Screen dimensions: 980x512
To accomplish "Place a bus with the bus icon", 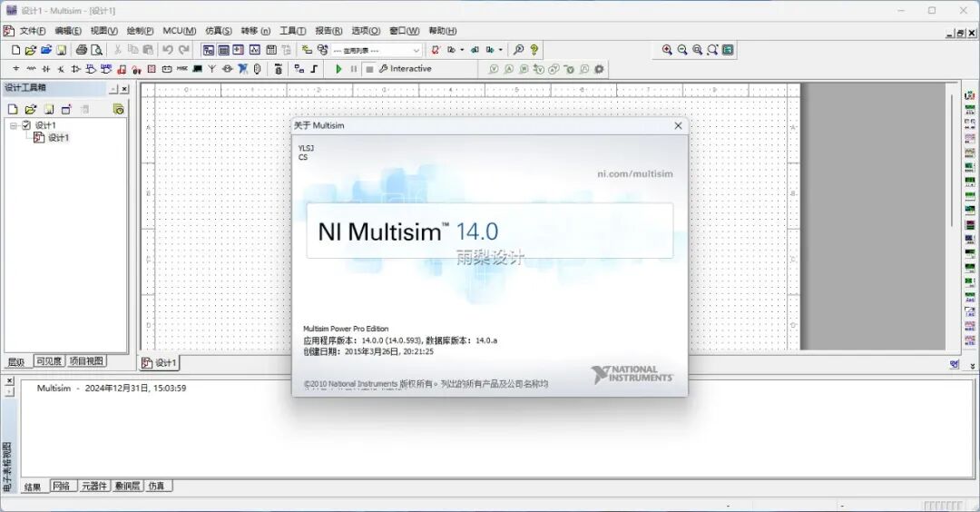I will pos(314,69).
